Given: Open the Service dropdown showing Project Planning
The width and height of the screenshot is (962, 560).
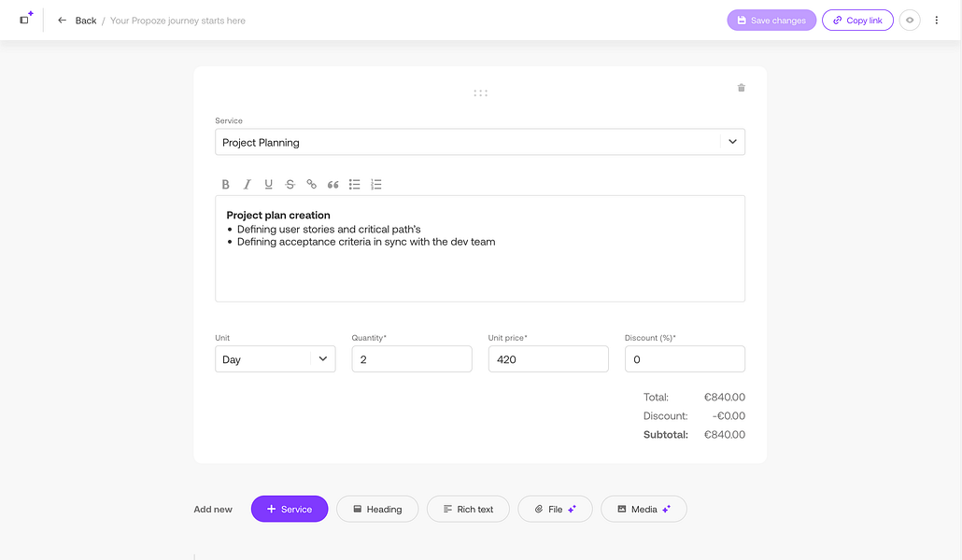Looking at the screenshot, I should (479, 143).
